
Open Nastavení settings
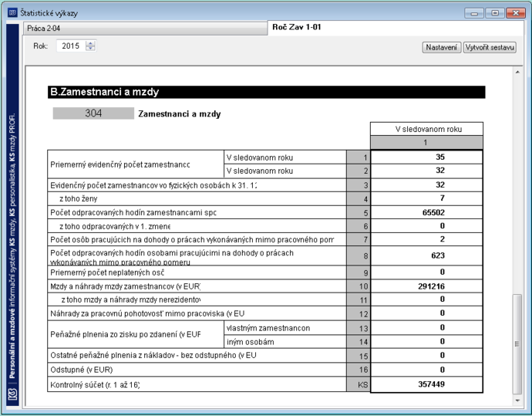coord(442,47)
